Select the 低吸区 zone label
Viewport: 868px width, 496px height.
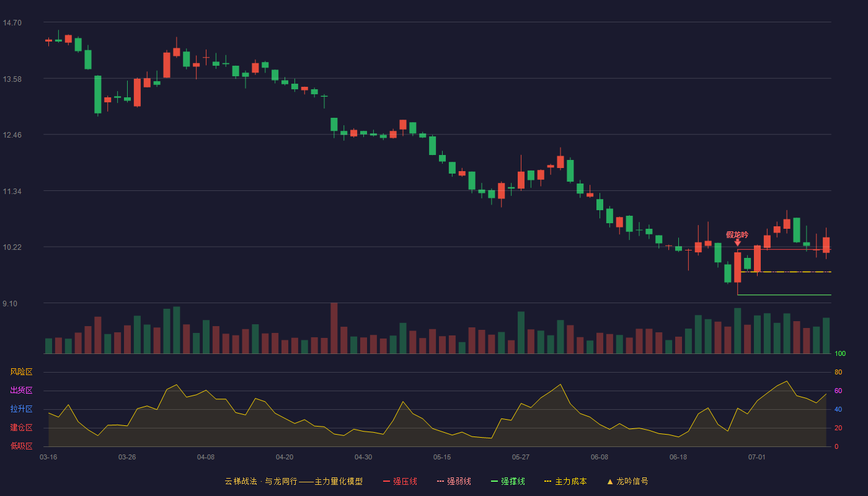21,446
